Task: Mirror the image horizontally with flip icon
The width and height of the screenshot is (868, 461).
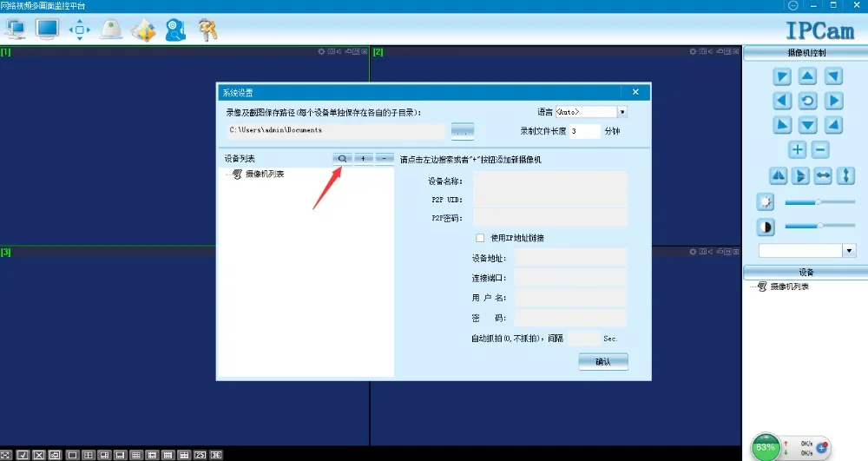Action: (x=779, y=176)
